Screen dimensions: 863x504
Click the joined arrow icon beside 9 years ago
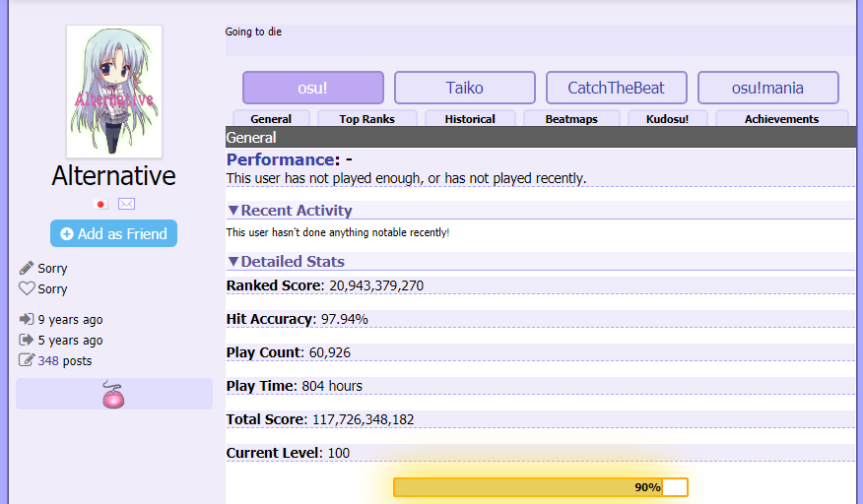pyautogui.click(x=27, y=319)
